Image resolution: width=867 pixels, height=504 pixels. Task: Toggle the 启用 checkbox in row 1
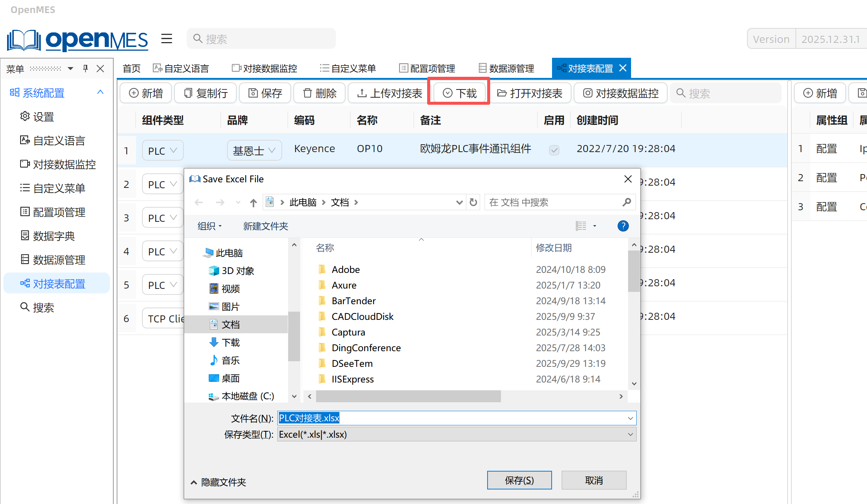(554, 150)
